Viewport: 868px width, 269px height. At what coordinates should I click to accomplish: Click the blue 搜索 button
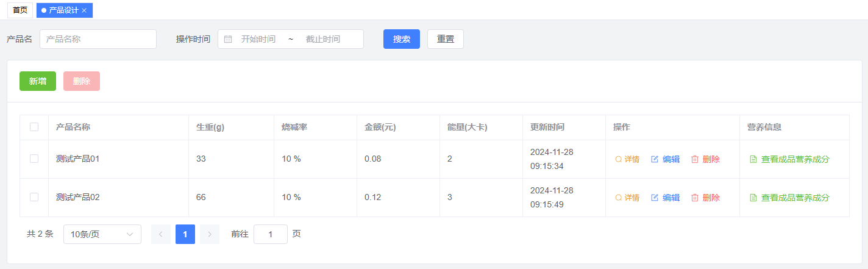point(402,39)
